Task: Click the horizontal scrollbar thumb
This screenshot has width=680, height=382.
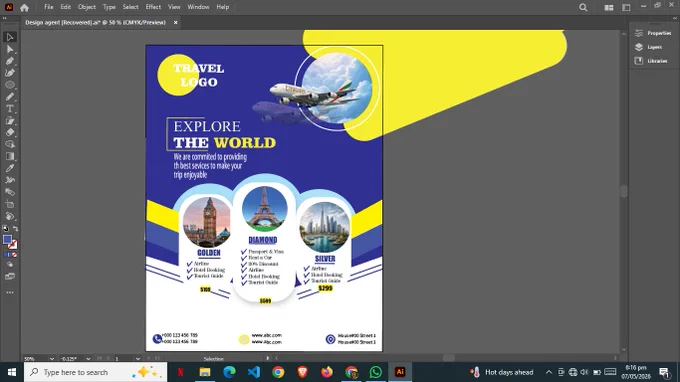Action: tap(448, 358)
